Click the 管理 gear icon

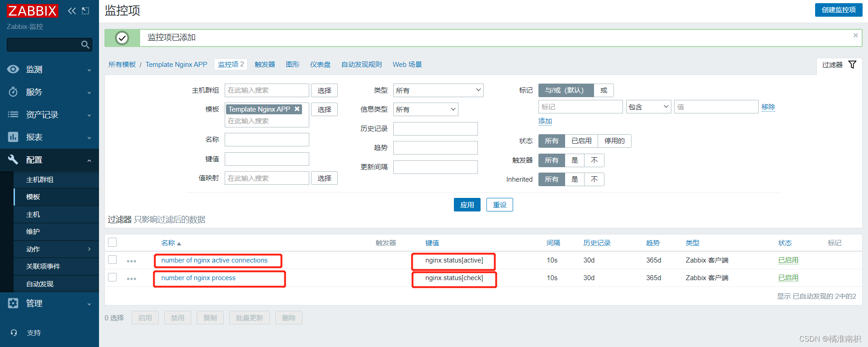(13, 303)
